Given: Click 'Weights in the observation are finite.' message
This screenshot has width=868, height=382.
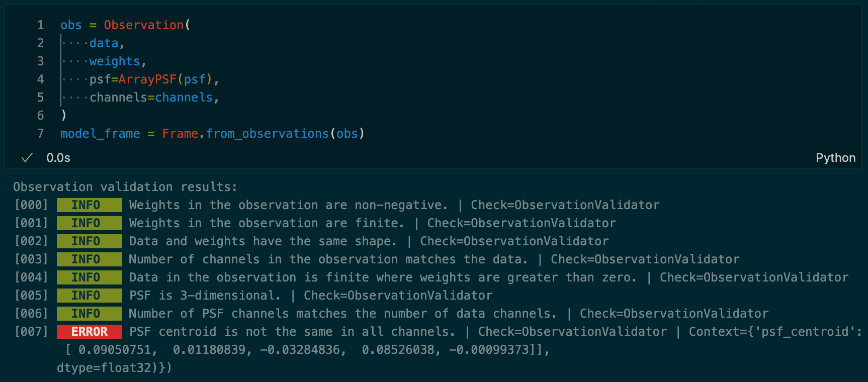Looking at the screenshot, I should coord(267,223).
